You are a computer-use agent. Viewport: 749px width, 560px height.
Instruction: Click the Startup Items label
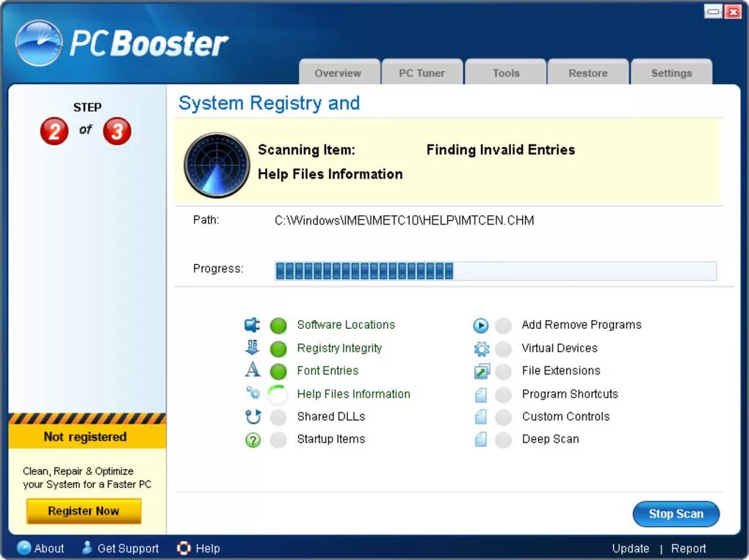331,439
